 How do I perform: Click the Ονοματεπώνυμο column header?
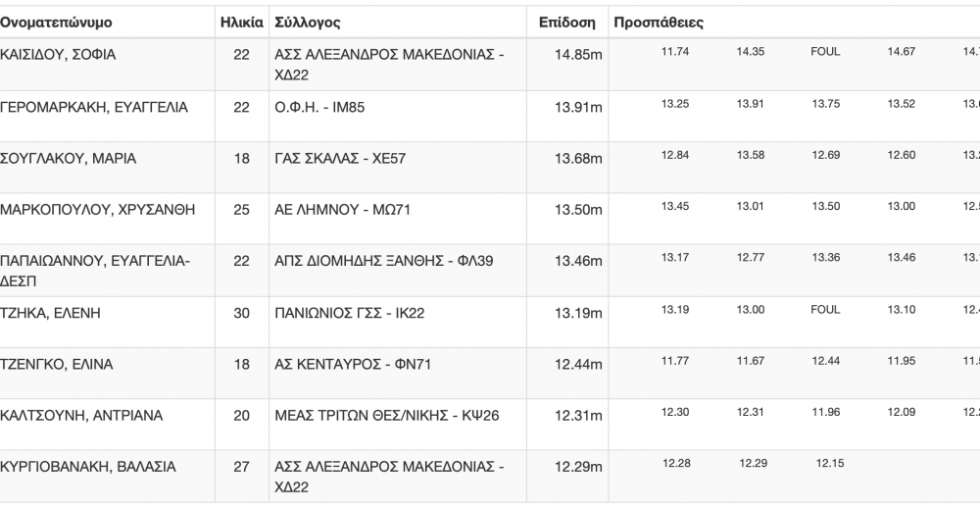[x=56, y=23]
